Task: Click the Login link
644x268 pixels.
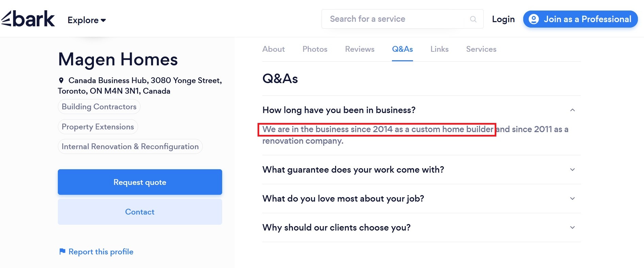Action: [x=503, y=19]
